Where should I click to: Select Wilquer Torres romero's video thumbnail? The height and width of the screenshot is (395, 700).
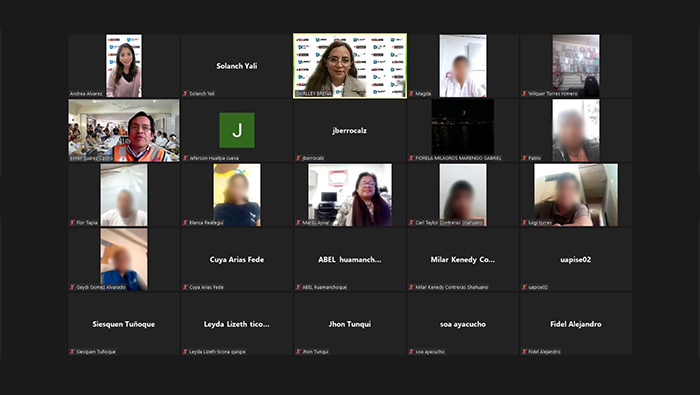pyautogui.click(x=576, y=66)
